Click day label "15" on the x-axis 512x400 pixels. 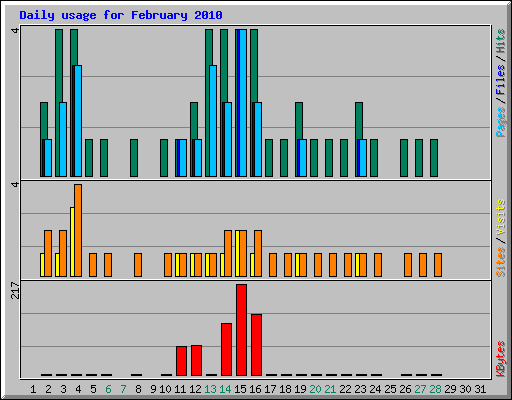coord(240,389)
